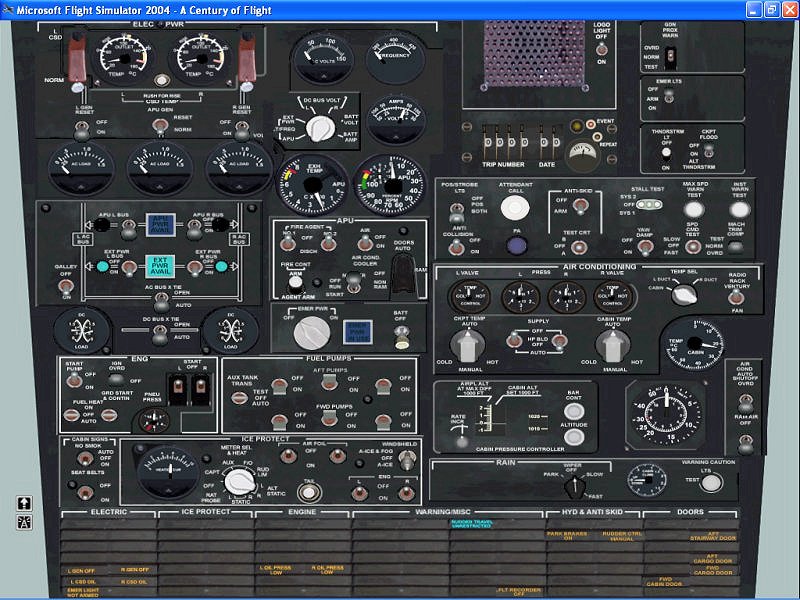Toggle the AC BUS X TIE switch
800x600 pixels.
tap(162, 302)
